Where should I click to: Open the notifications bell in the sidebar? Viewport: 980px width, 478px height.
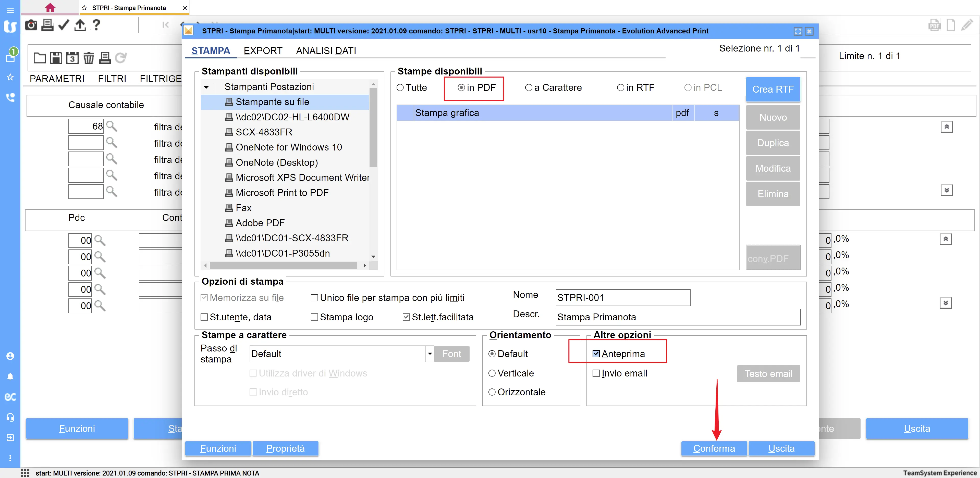[10, 376]
